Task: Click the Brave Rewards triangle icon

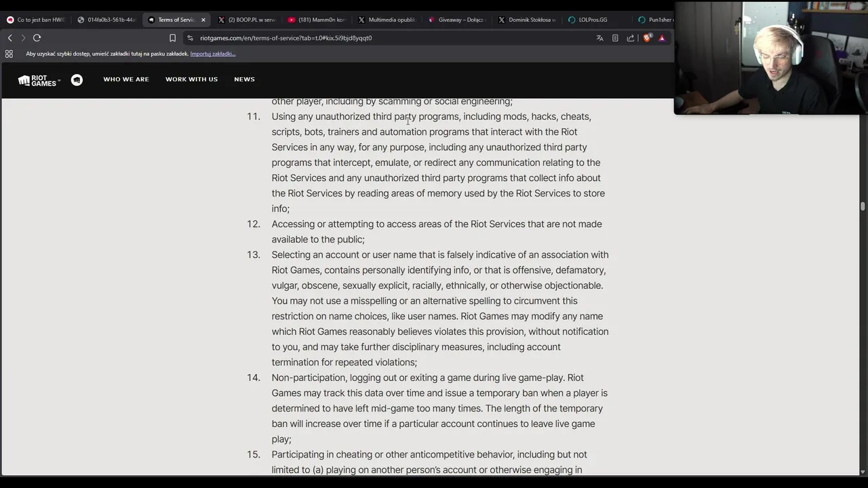Action: pyautogui.click(x=662, y=38)
